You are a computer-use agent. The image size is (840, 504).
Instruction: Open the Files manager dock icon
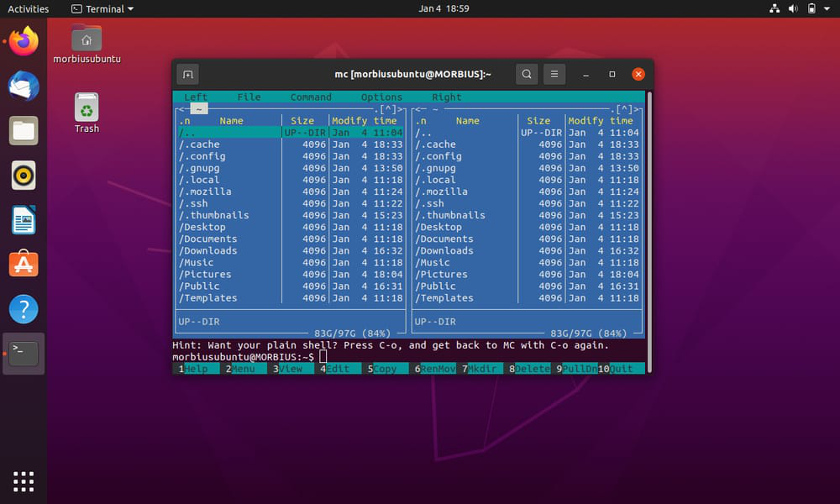coord(24,131)
